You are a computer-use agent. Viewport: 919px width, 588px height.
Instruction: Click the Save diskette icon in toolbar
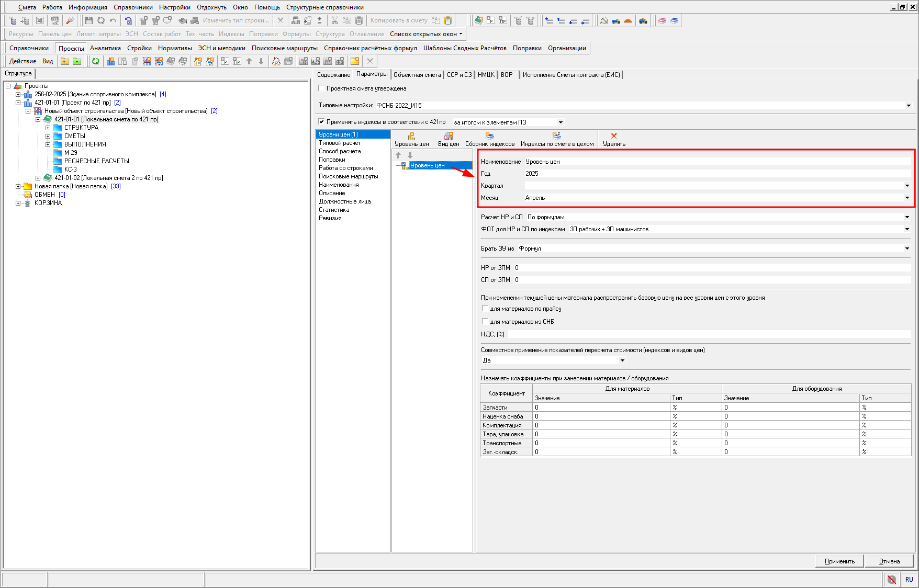pos(88,20)
